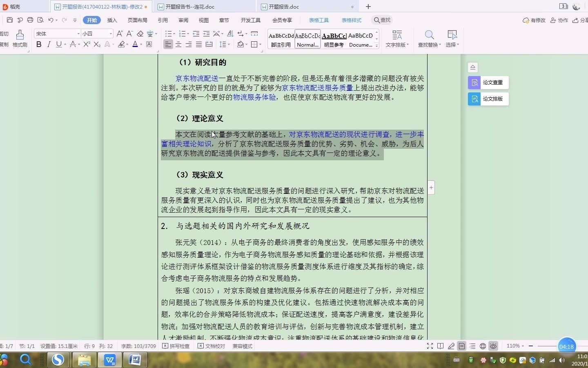
Task: Undo the last action
Action: click(x=51, y=20)
